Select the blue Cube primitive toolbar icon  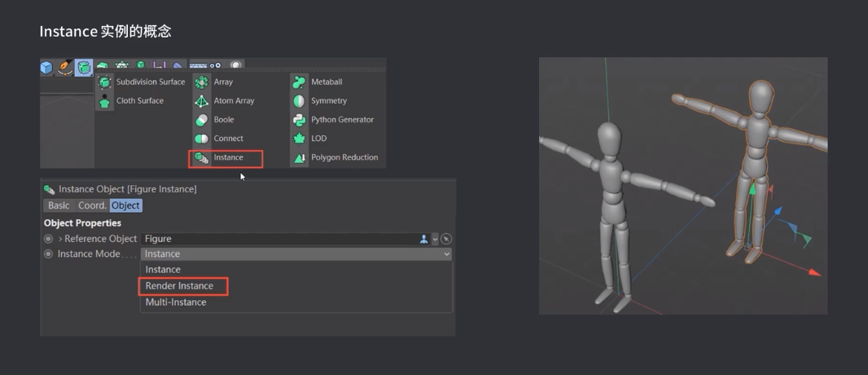click(x=46, y=68)
